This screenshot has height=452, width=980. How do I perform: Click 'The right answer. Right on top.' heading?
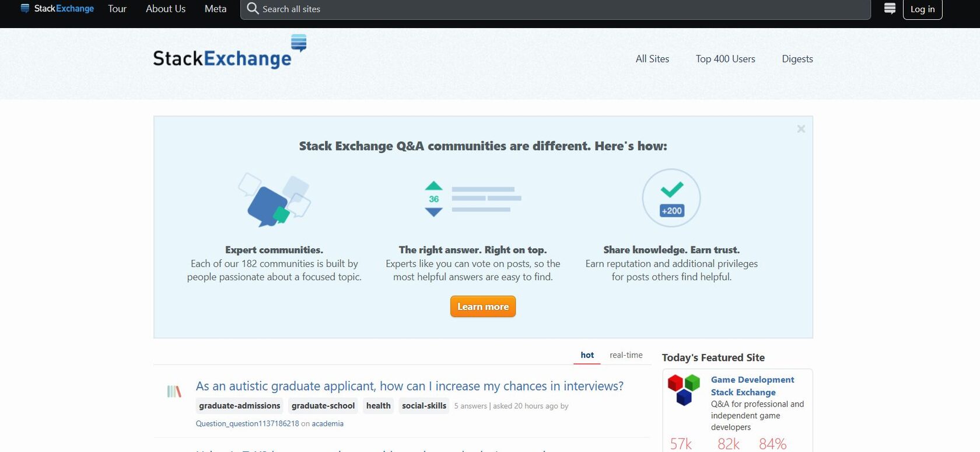473,250
